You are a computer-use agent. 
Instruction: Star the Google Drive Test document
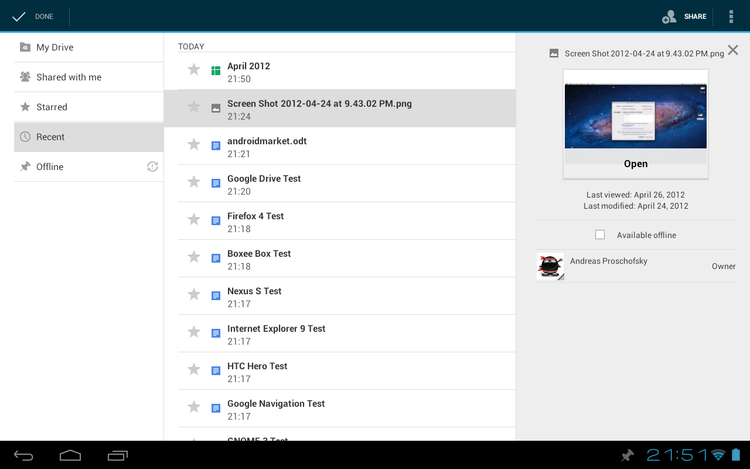click(194, 183)
